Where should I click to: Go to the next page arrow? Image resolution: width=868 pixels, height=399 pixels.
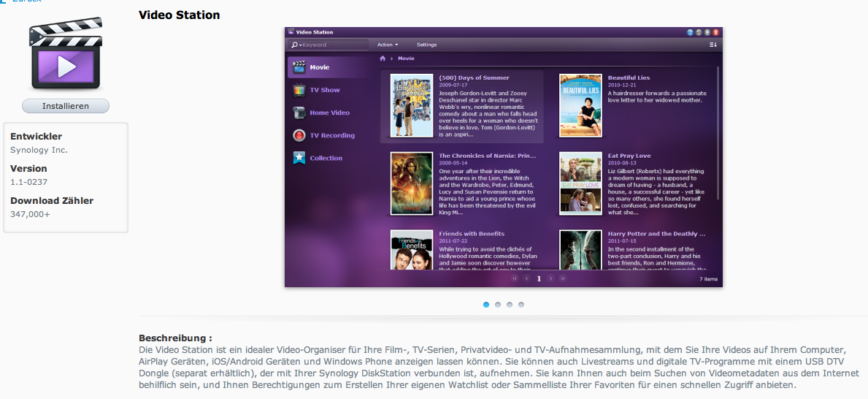(x=550, y=278)
